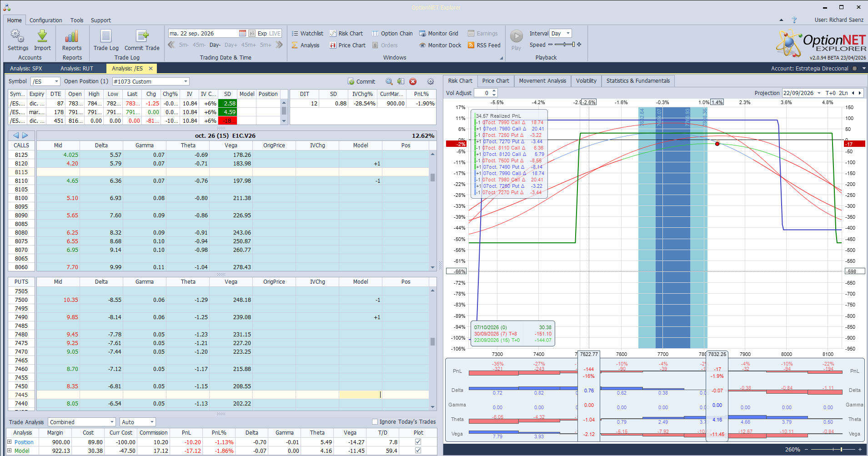Screen dimensions: 868x456
Task: Expand the Position row in Trade Analysis
Action: (10, 442)
